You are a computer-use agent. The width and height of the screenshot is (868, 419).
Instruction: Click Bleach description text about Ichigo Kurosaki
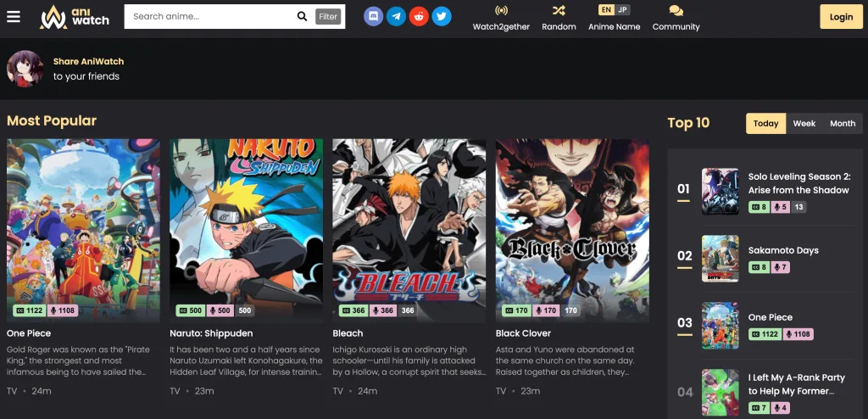tap(409, 360)
